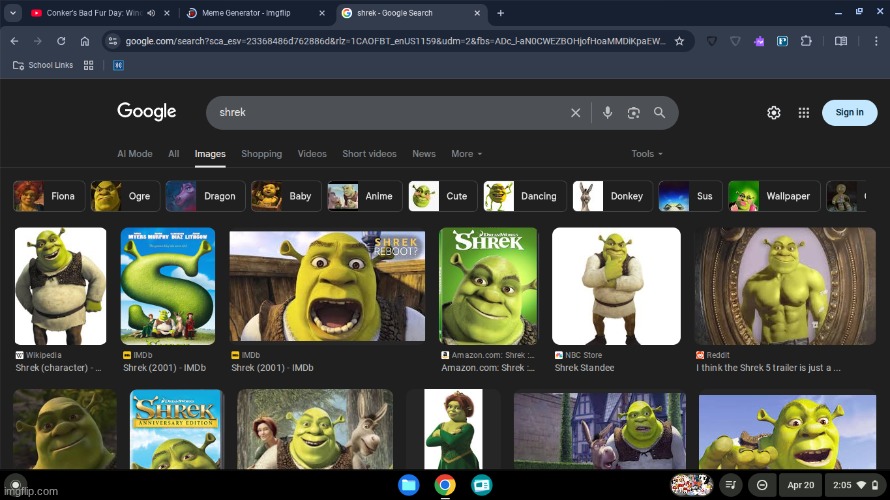Open the Short videos tab

coord(369,154)
